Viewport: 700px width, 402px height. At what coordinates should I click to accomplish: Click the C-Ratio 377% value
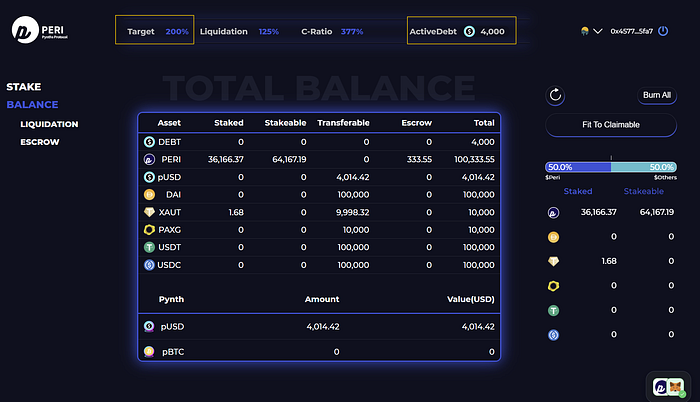[352, 32]
